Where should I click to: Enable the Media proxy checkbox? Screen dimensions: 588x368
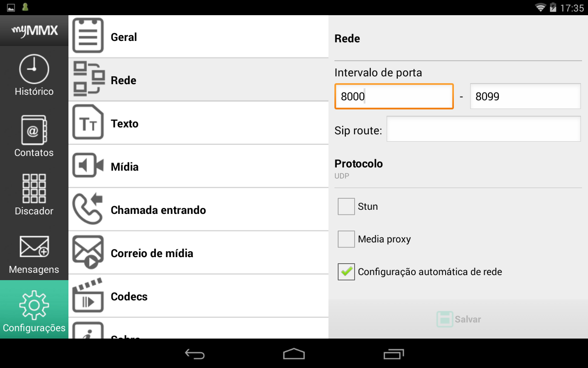tap(346, 239)
